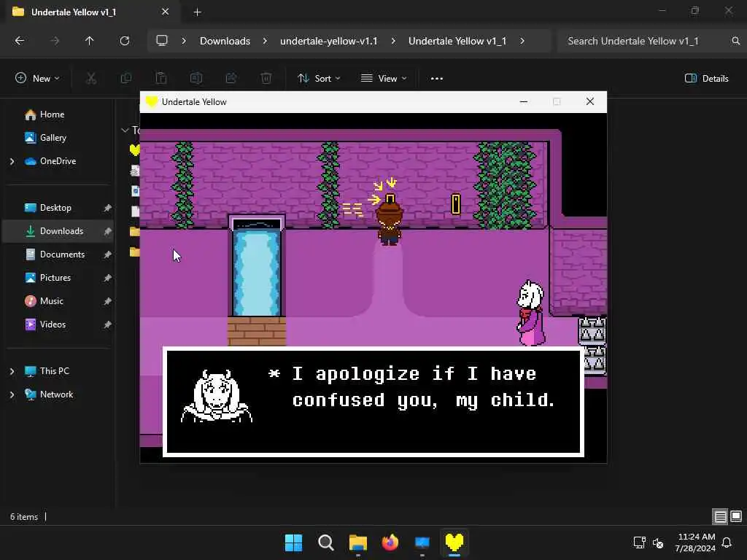Image resolution: width=747 pixels, height=560 pixels.
Task: Expand the Network tree node
Action: [12, 394]
